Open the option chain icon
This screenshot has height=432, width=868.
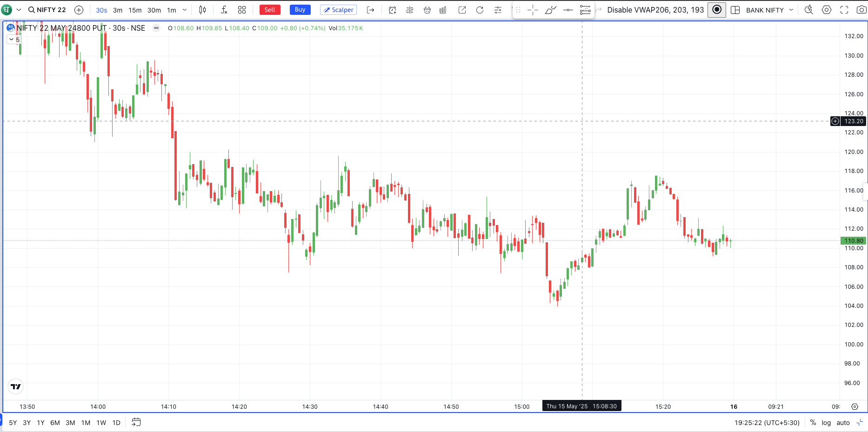[409, 10]
